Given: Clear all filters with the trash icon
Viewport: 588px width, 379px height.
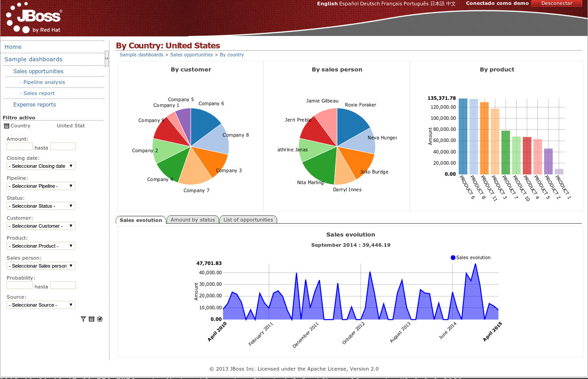Looking at the screenshot, I should coord(91,319).
